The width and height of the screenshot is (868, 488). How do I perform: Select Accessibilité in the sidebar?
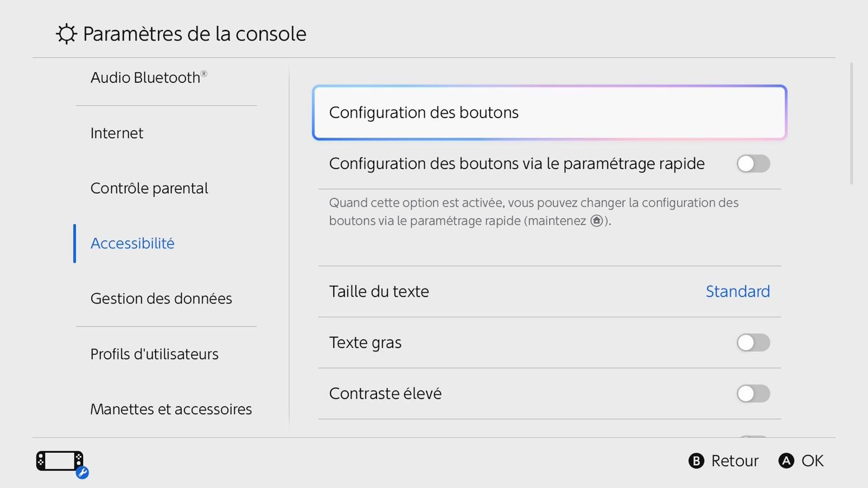point(133,243)
